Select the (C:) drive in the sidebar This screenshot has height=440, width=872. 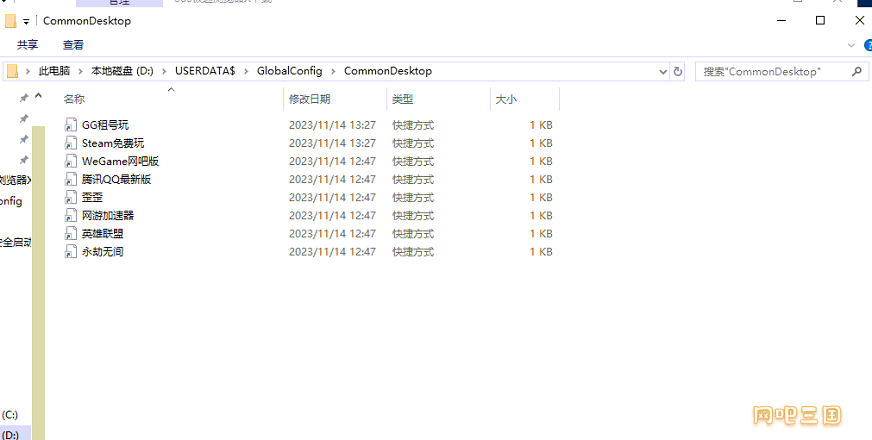point(9,415)
